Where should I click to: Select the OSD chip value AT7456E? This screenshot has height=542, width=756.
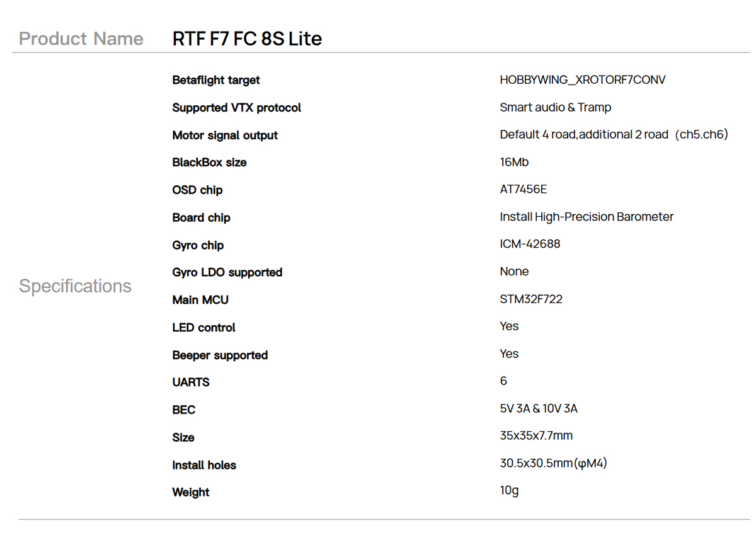tap(523, 190)
